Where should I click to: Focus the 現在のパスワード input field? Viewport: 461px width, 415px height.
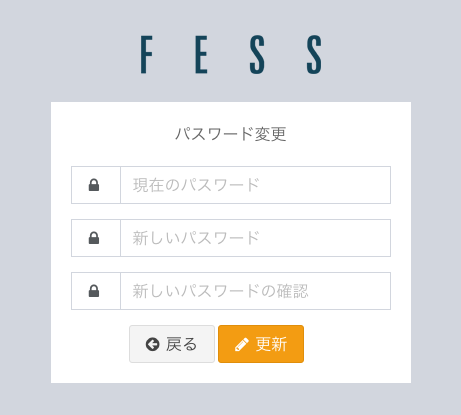click(255, 185)
